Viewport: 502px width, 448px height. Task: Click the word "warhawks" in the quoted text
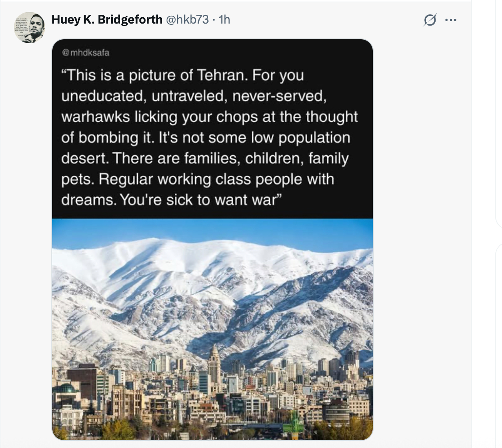click(95, 117)
